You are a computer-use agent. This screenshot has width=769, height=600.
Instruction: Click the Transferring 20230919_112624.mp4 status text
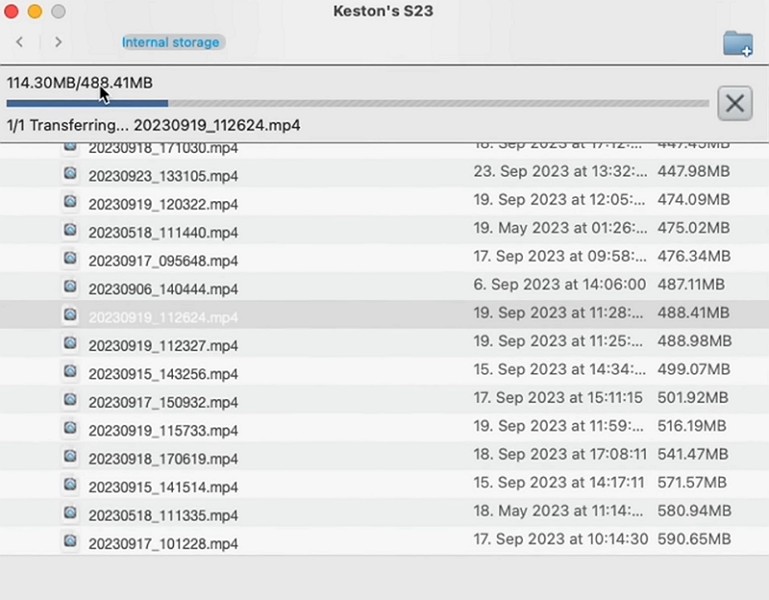click(x=154, y=125)
